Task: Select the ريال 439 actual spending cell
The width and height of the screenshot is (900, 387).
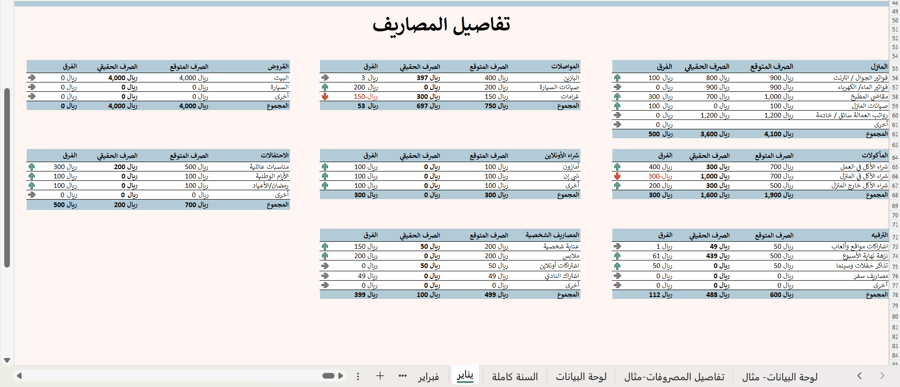Action: [x=718, y=256]
